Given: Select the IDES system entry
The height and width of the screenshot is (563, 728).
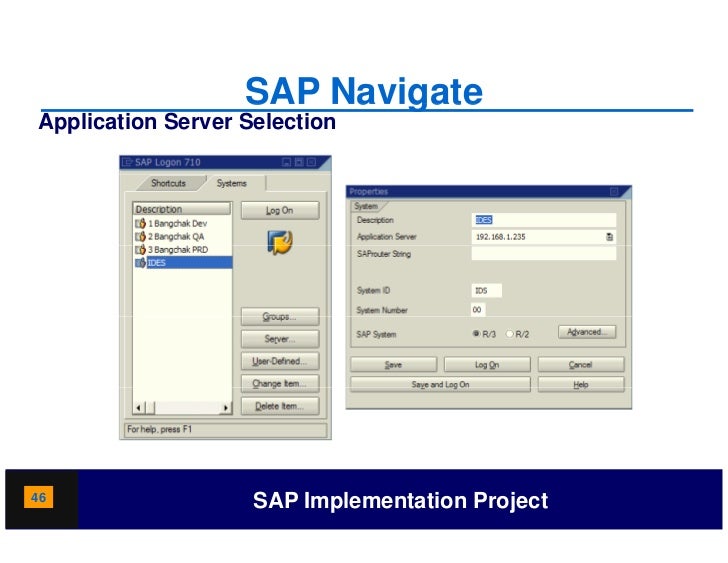Looking at the screenshot, I should pyautogui.click(x=182, y=262).
